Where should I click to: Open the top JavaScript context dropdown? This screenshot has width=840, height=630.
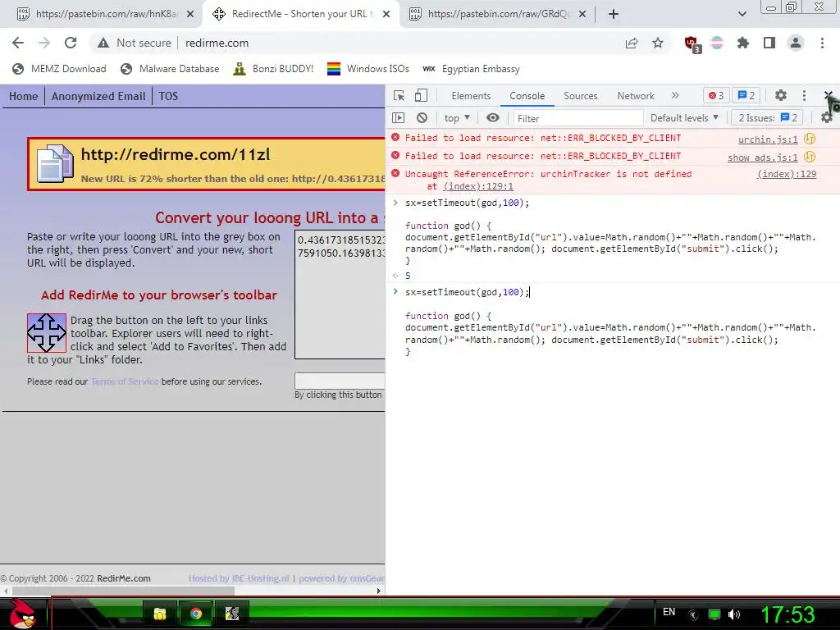click(x=457, y=118)
